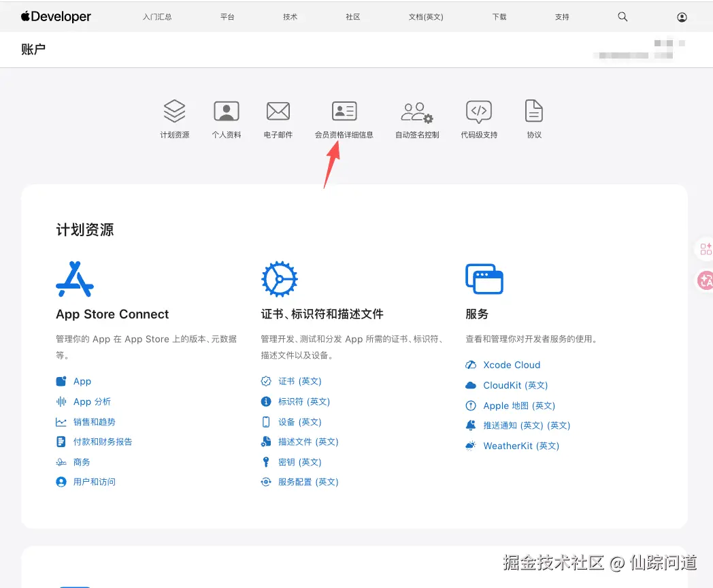Open the 会员资格详细信息 card icon
The width and height of the screenshot is (713, 588).
(344, 111)
